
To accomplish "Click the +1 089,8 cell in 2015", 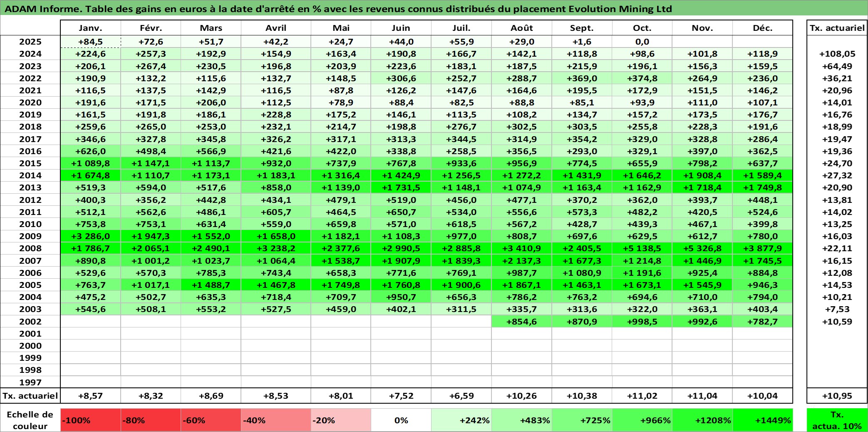I will [x=90, y=163].
